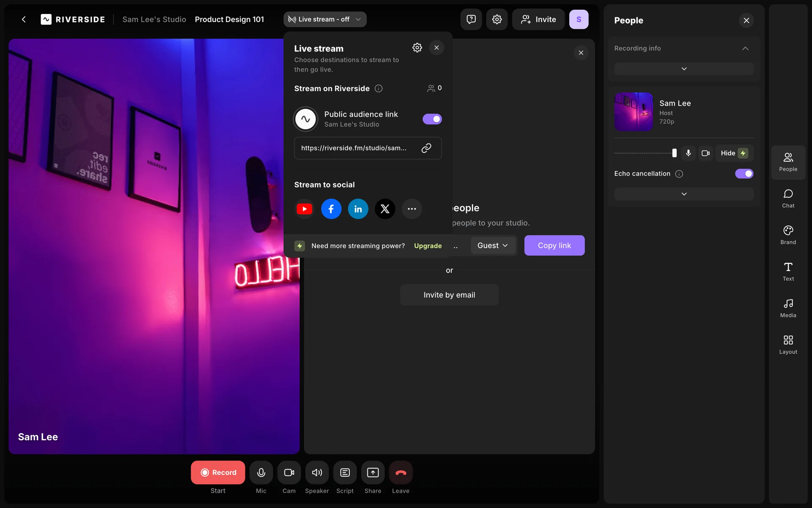Click Sam Lee's participant thumbnail
Image resolution: width=812 pixels, height=508 pixels.
[x=633, y=112]
